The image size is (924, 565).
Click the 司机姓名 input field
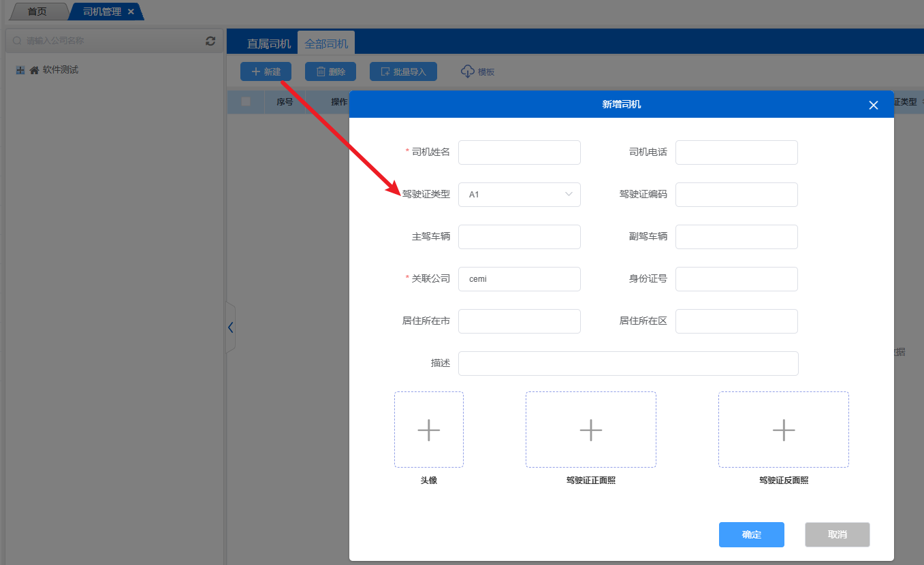[519, 152]
